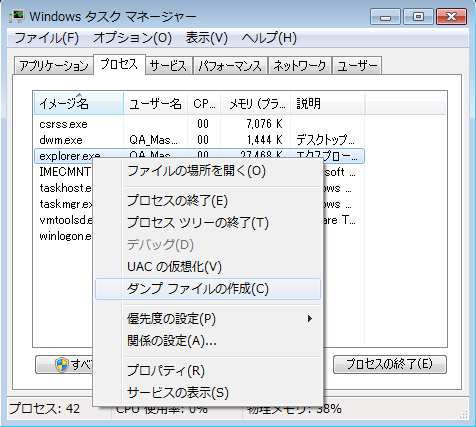Select プロセスの終了(E) from context menu
This screenshot has height=427, width=476.
(x=208, y=201)
